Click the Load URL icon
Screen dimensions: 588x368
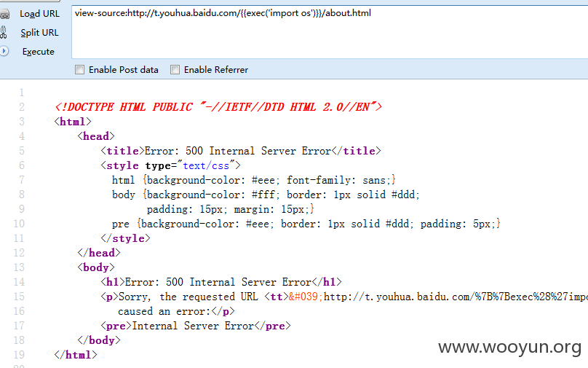coord(4,15)
